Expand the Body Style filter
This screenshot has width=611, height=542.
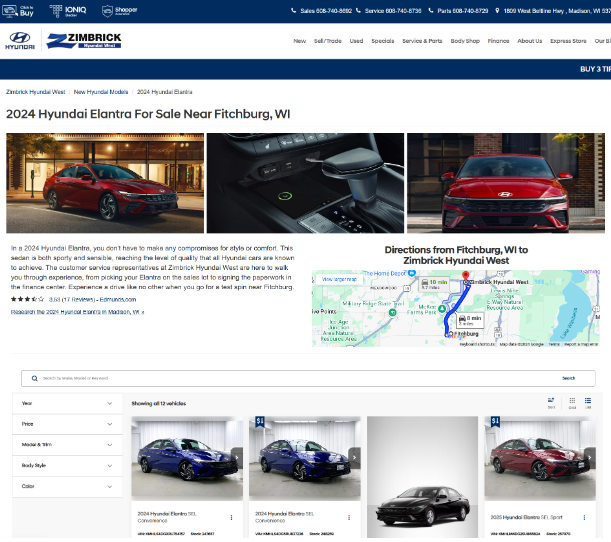click(67, 466)
